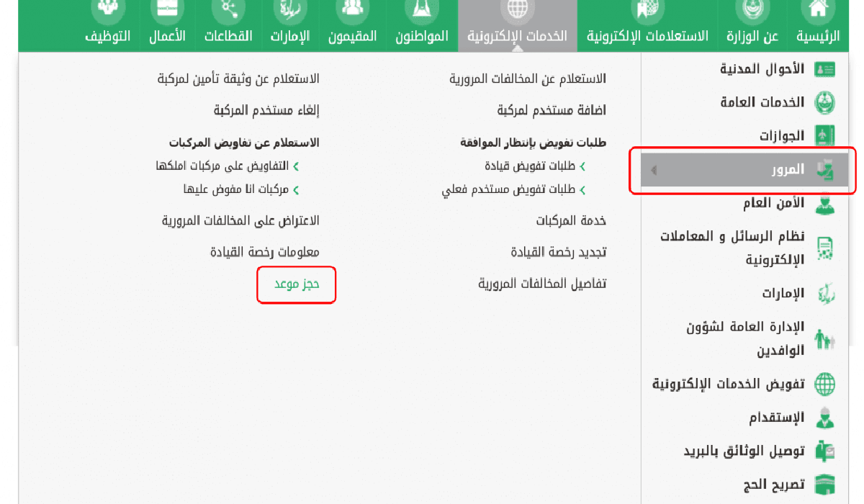
Task: Open the Book Appointment (حجز موعد) link
Action: click(x=297, y=284)
